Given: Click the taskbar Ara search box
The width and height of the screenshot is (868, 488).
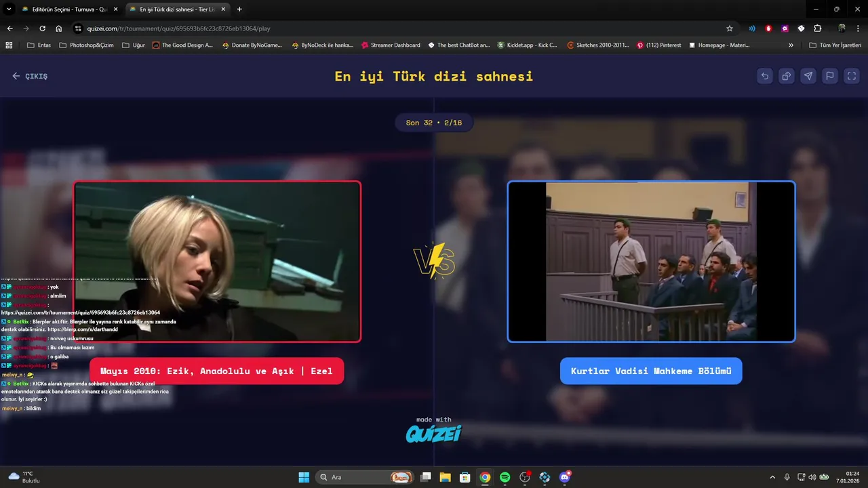Looking at the screenshot, I should [x=363, y=477].
